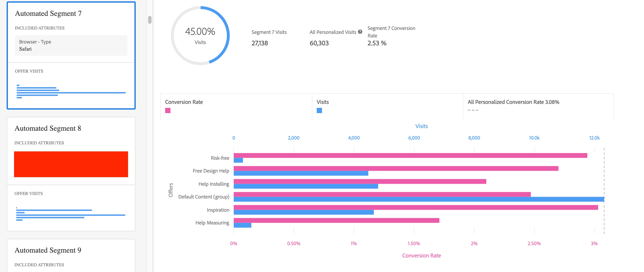Click the Free Design Help offer label
Screen dimensions: 644x272
211,171
